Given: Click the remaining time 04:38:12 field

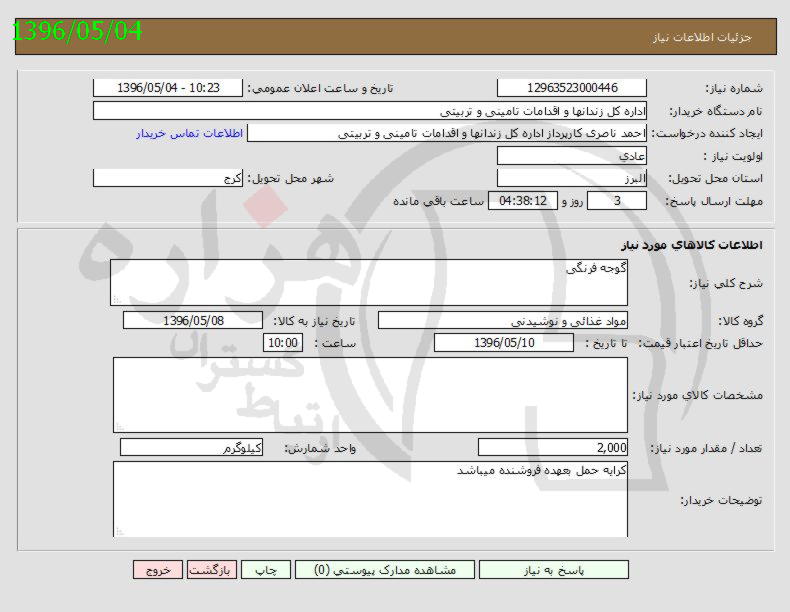Looking at the screenshot, I should 519,201.
